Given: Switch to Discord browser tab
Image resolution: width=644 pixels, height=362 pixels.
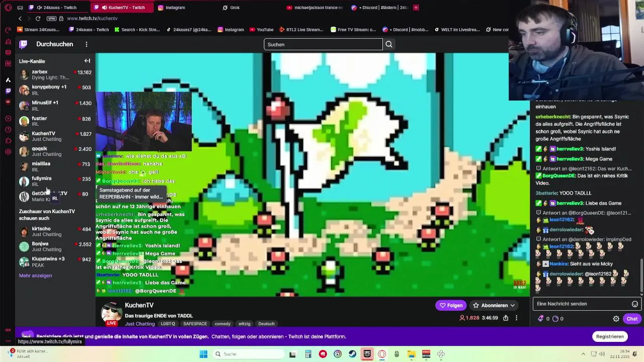Looking at the screenshot, I should pyautogui.click(x=380, y=8).
